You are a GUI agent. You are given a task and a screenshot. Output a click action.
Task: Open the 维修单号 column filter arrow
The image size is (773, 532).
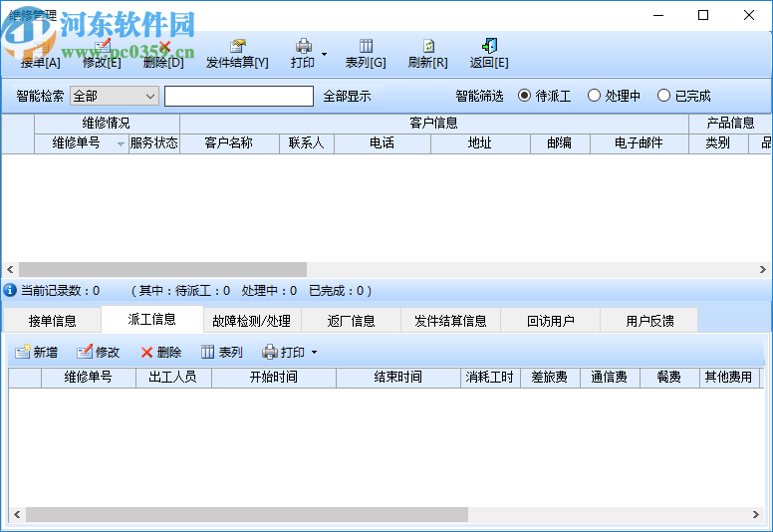click(x=121, y=144)
